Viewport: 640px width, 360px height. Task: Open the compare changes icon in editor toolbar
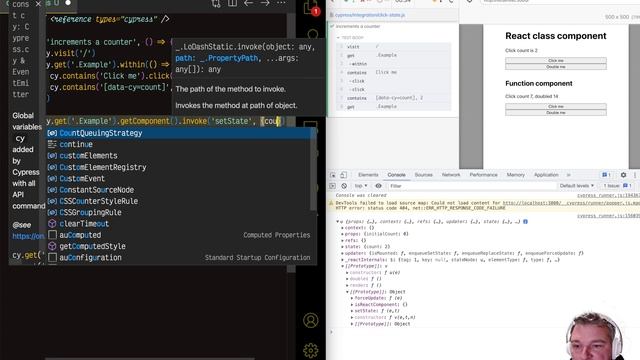pyautogui.click(x=216, y=4)
